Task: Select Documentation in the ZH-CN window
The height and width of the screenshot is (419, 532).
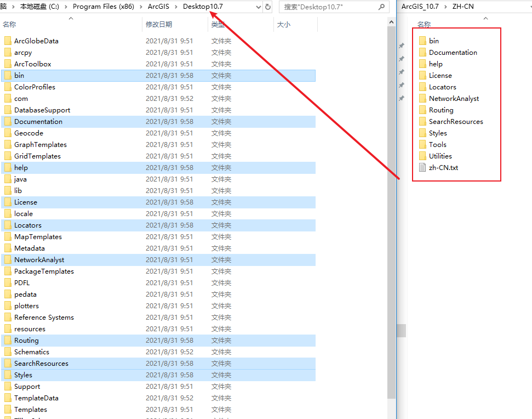Action: point(453,53)
